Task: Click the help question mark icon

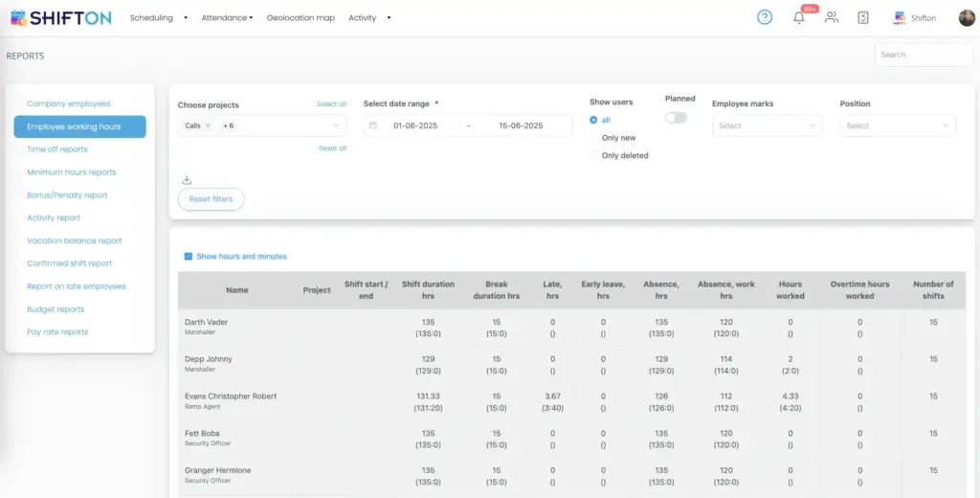Action: coord(765,17)
